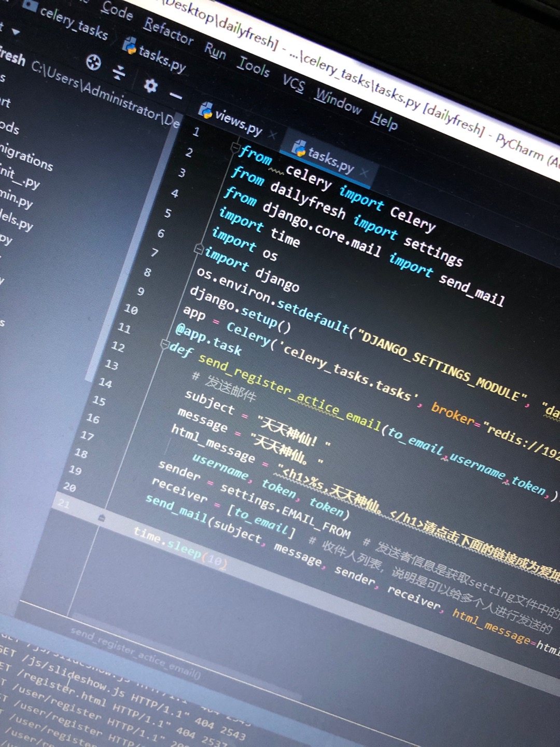Click the collapse all icon in Project panel
The image size is (560, 747).
pos(119,72)
